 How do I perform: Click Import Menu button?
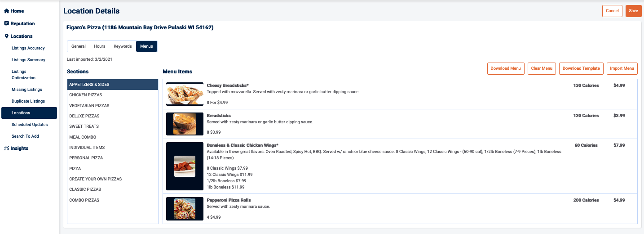tap(622, 68)
